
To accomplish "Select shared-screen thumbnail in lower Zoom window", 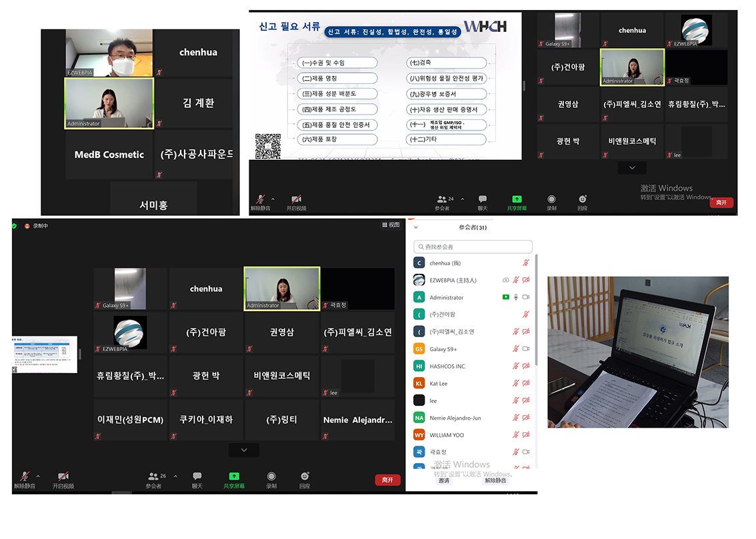I will (x=45, y=354).
